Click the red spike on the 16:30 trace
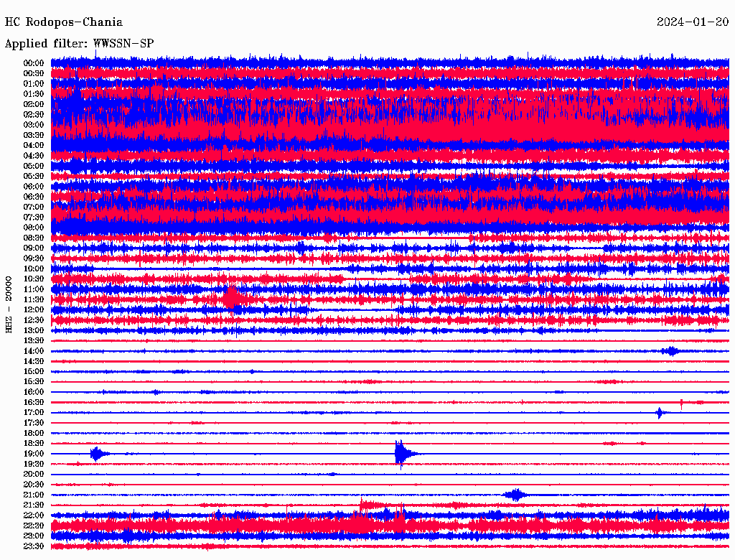The height and width of the screenshot is (560, 735). point(681,403)
